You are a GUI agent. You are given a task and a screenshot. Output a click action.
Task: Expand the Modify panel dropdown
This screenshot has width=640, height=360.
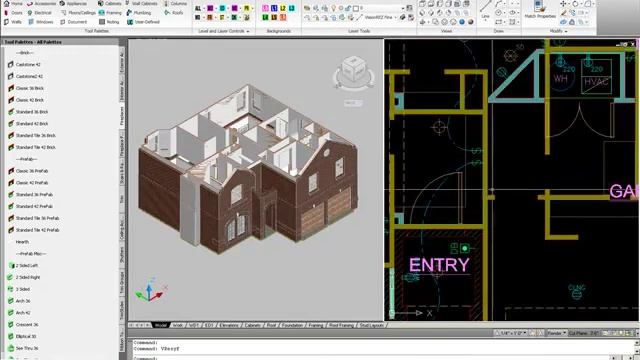click(558, 31)
